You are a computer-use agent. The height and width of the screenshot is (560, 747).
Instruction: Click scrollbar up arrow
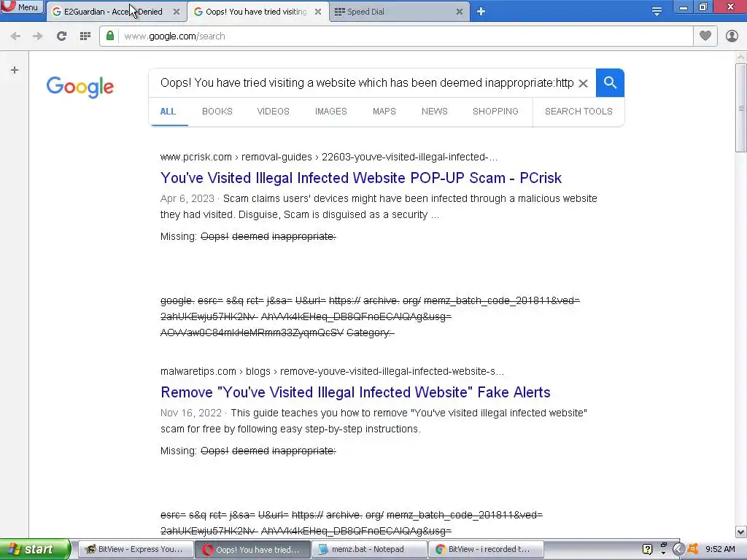click(x=741, y=57)
